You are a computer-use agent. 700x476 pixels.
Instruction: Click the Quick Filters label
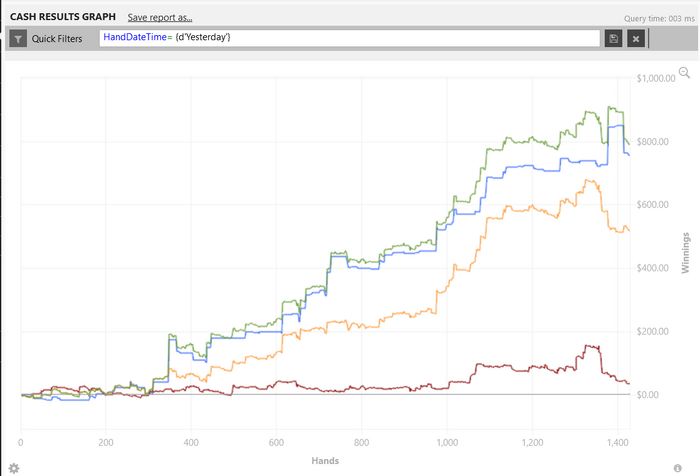57,39
